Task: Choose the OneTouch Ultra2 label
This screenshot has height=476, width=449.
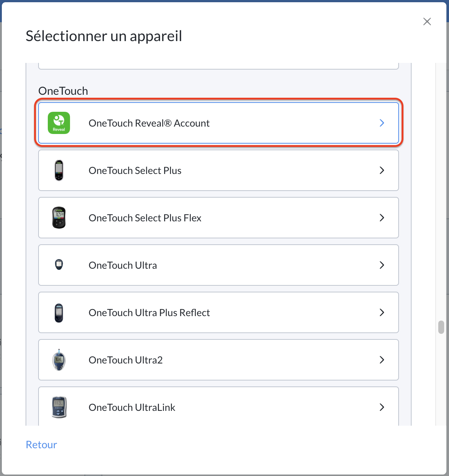Action: (x=126, y=360)
